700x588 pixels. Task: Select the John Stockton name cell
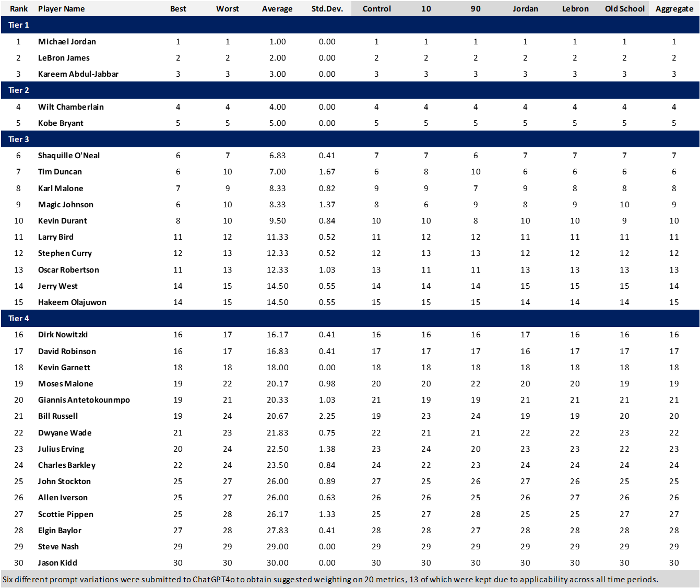64,481
